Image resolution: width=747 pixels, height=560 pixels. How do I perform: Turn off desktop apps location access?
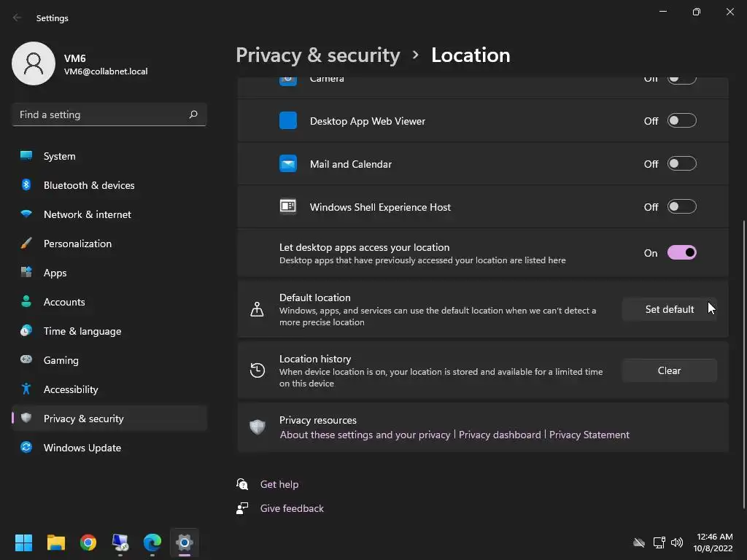[x=682, y=253]
